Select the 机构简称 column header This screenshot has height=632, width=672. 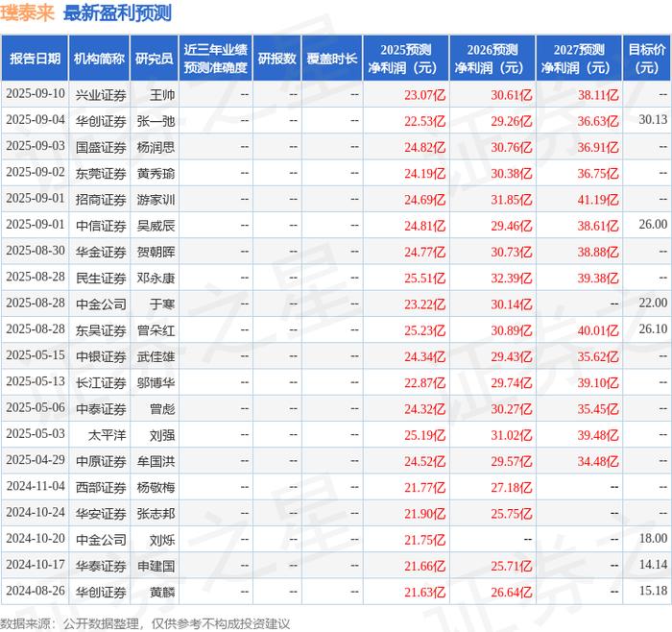coord(99,59)
